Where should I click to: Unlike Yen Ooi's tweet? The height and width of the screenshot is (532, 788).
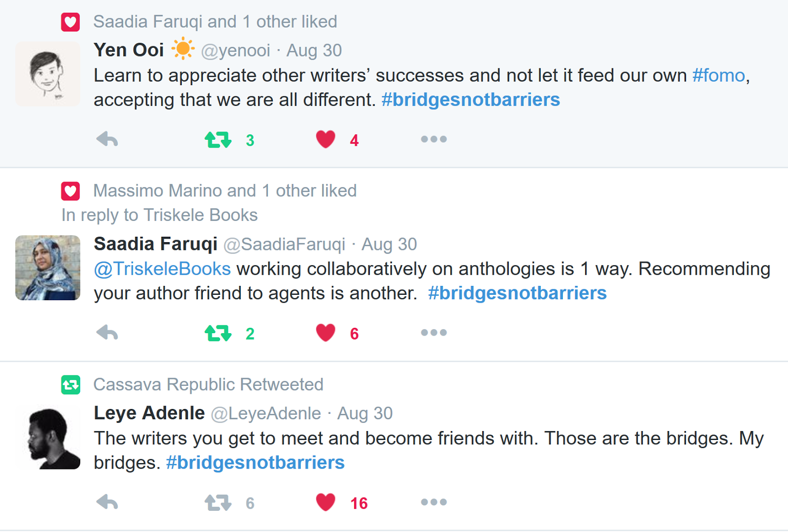[x=326, y=140]
